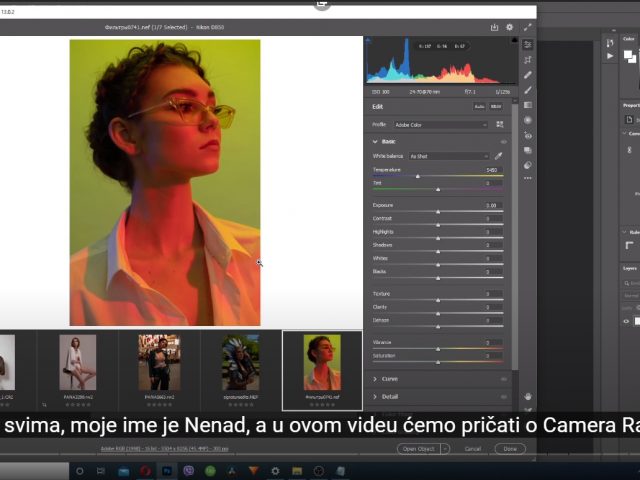The width and height of the screenshot is (640, 480).
Task: Click the Clarity slider handle
Action: pos(438,313)
